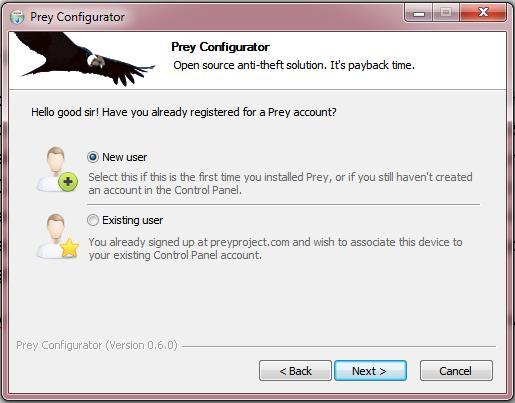515x403 pixels.
Task: Click the Prey bird logo in header
Action: (85, 59)
